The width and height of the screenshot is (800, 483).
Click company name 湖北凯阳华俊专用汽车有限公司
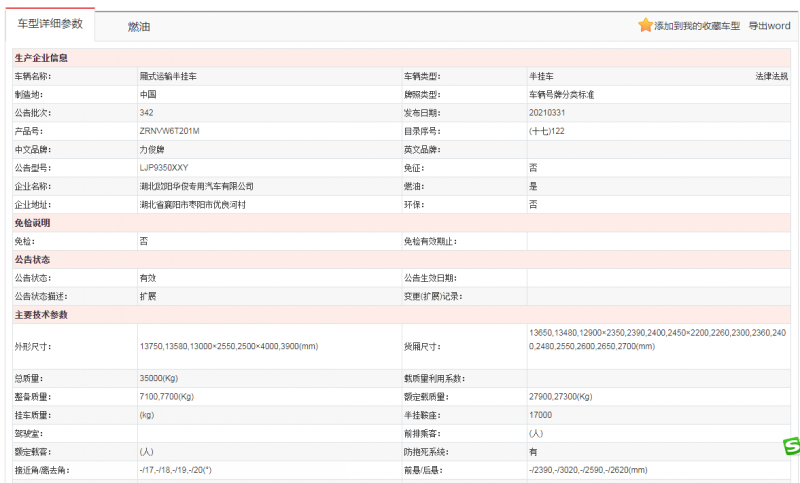point(197,186)
